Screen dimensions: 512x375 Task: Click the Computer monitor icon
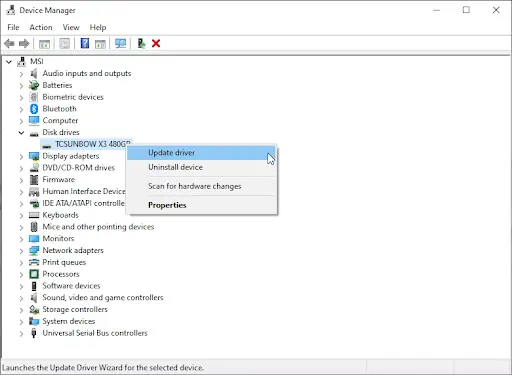pos(34,120)
